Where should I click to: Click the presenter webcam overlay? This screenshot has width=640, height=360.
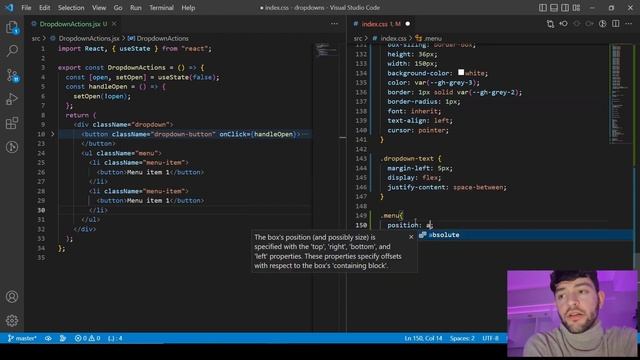click(x=571, y=313)
